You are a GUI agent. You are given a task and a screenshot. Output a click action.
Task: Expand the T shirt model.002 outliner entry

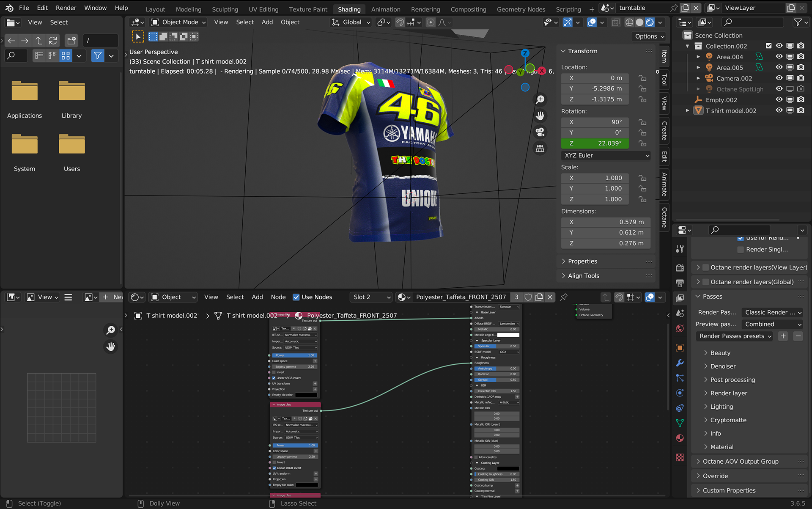pos(687,110)
